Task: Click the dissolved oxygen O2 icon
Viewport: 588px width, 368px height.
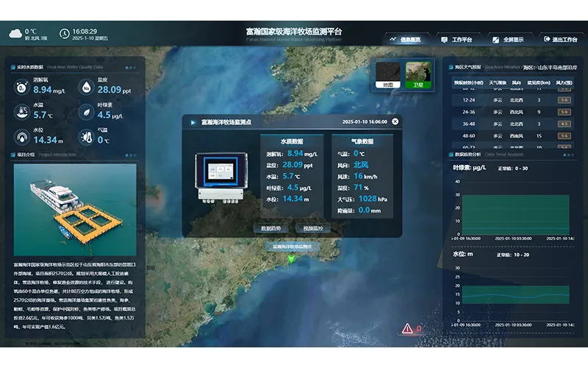Action: [21, 88]
